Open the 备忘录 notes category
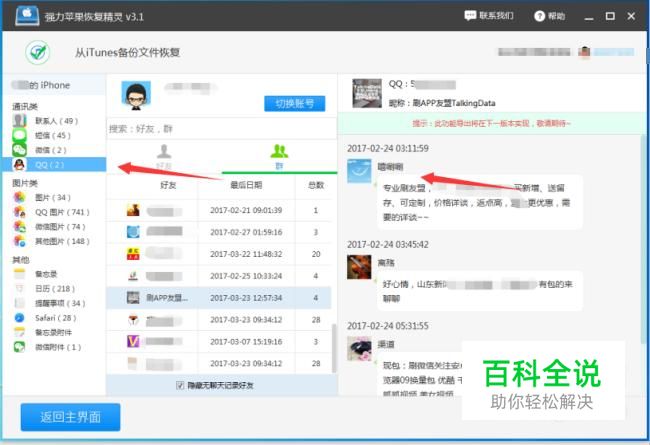Screen dimensions: 650x445 pyautogui.click(x=36, y=274)
